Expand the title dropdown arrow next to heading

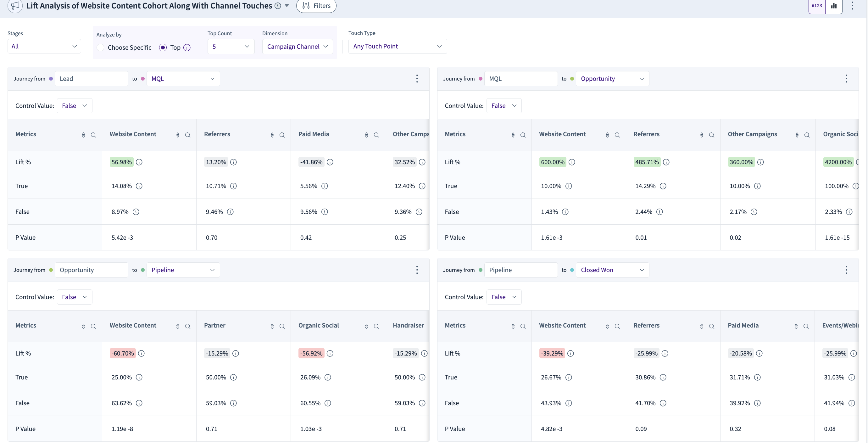(x=287, y=6)
